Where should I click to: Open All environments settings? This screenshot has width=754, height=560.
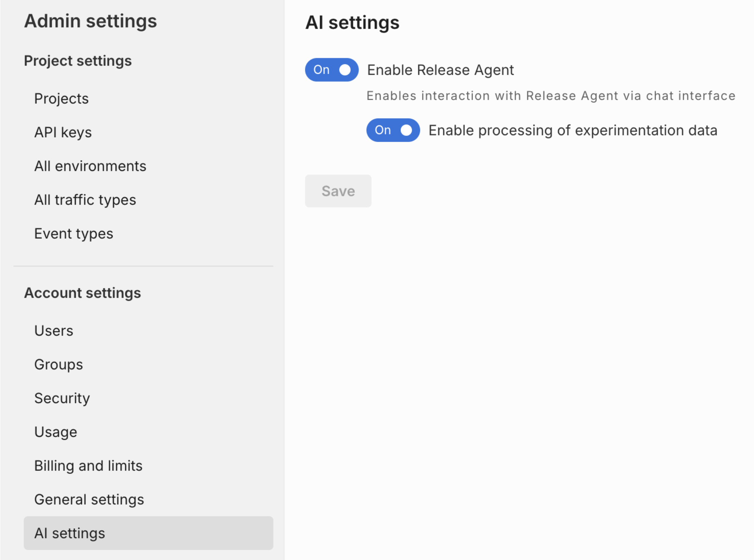coord(90,166)
